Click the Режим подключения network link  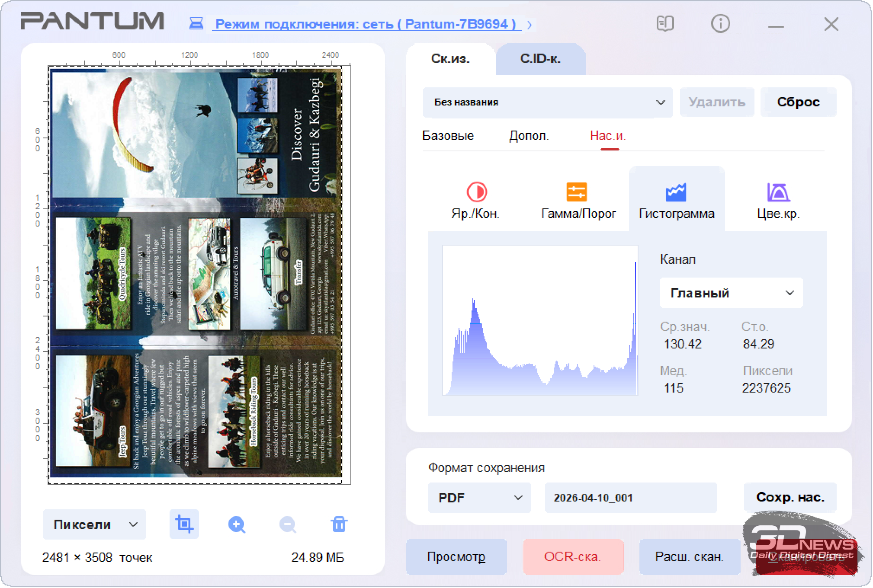tap(365, 24)
